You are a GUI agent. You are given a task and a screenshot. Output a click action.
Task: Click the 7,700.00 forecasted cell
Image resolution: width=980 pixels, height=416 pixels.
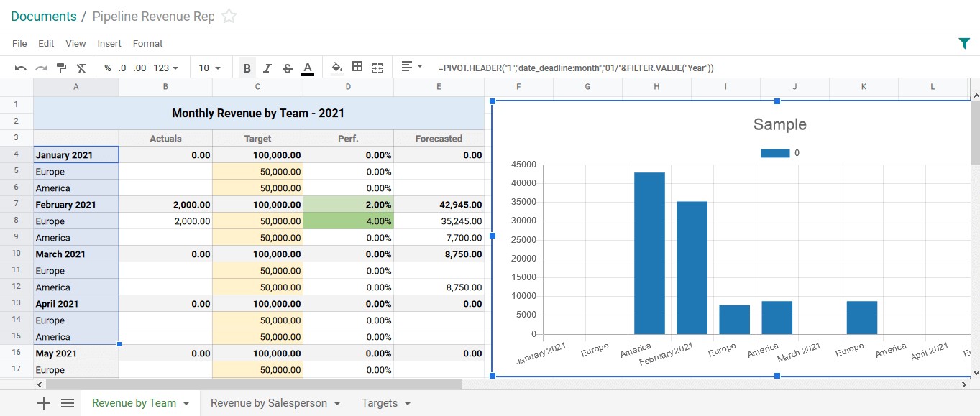[439, 238]
